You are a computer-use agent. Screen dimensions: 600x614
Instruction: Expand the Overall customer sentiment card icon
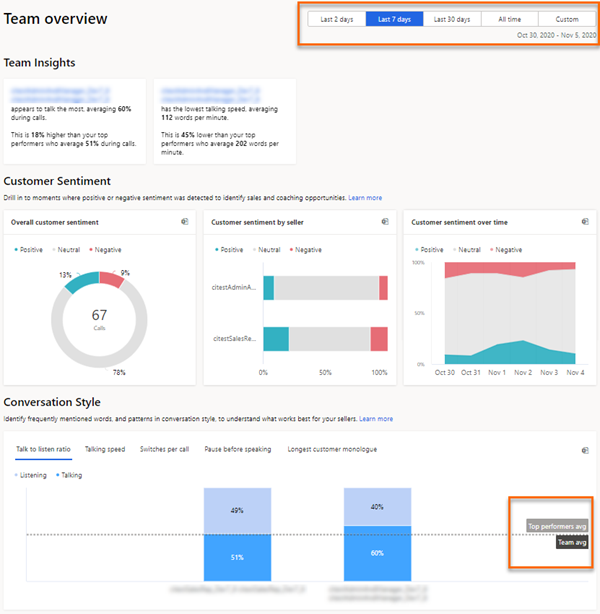(185, 222)
